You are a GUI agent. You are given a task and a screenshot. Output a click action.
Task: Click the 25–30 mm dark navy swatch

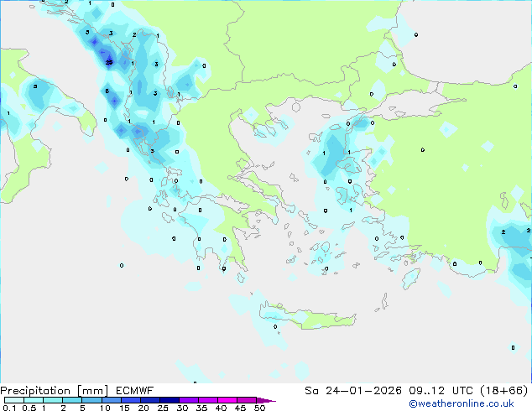pyautogui.click(x=169, y=400)
